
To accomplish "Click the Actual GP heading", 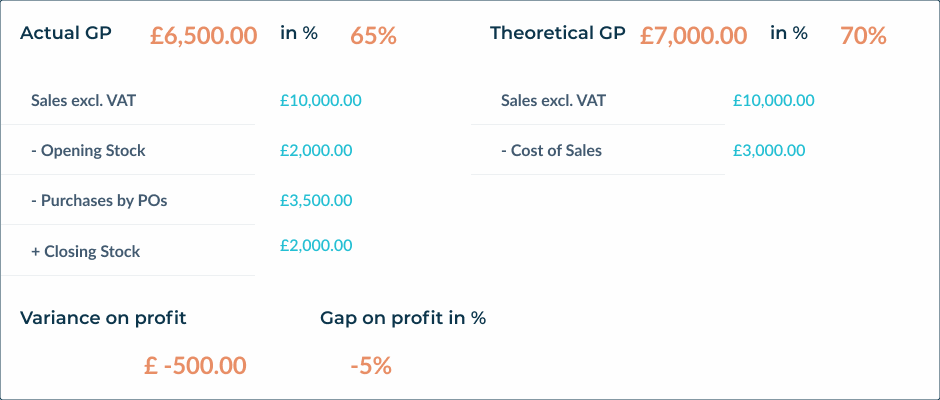I will click(x=66, y=33).
